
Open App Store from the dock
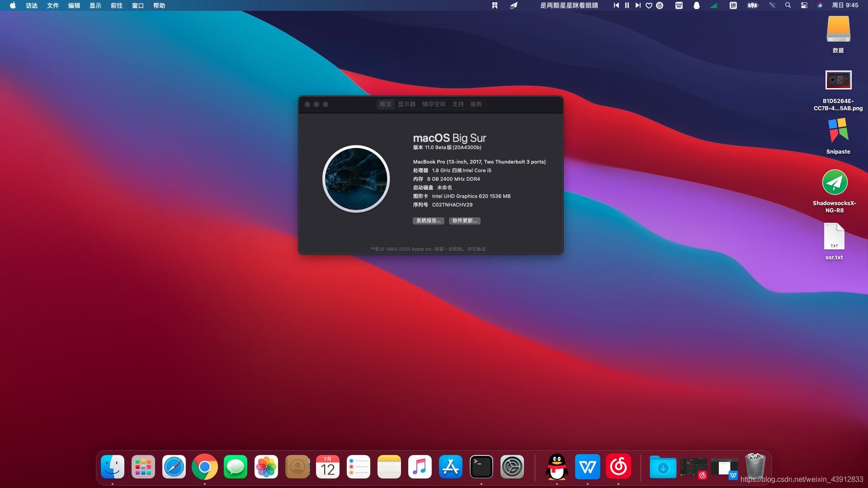pos(451,467)
